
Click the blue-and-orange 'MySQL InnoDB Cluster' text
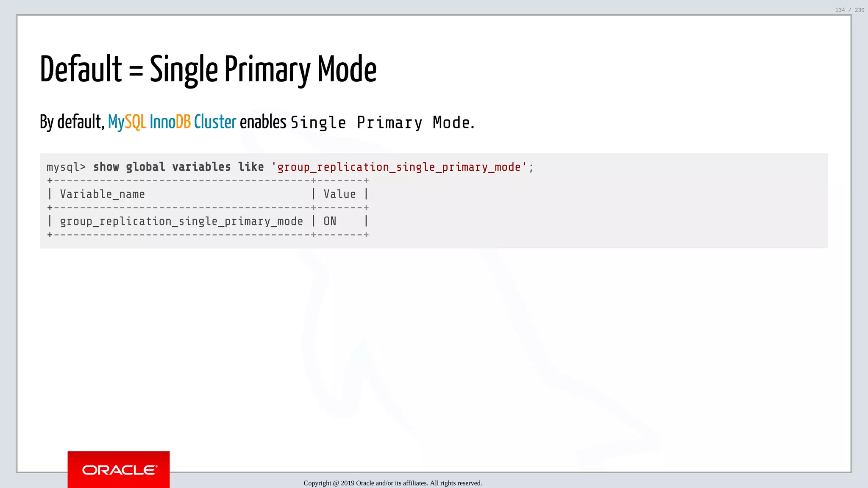coord(172,122)
